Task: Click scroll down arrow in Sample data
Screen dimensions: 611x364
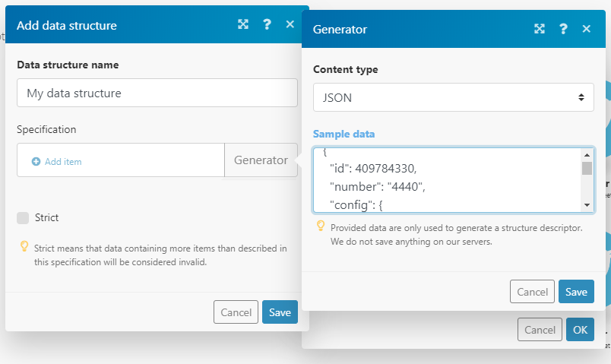Action: [587, 205]
